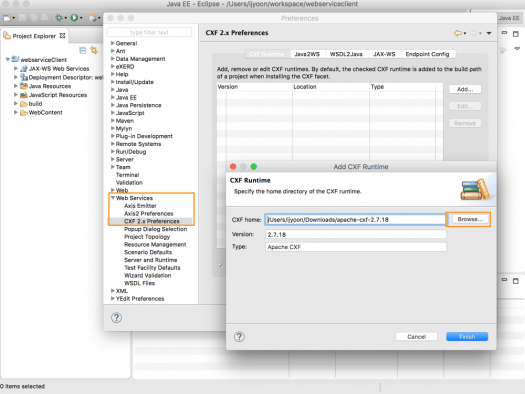Open the Run dropdown arrow
The image size is (525, 394).
click(81, 18)
